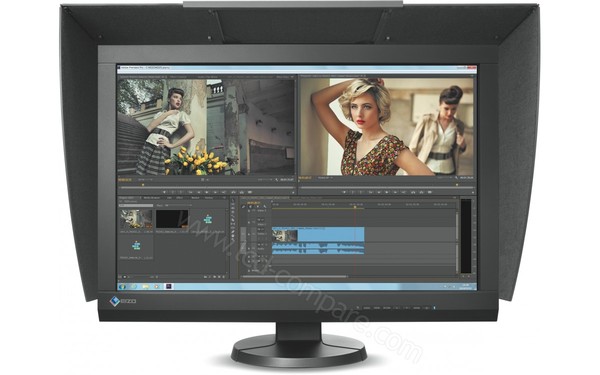The width and height of the screenshot is (600, 375).
Task: Open Program monitor settings wrench
Action: click(457, 178)
